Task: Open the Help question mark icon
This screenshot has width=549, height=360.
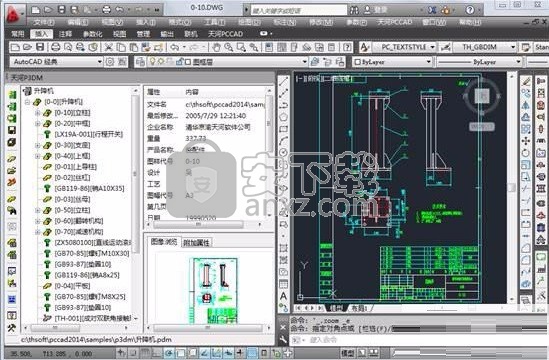Action: (x=347, y=47)
